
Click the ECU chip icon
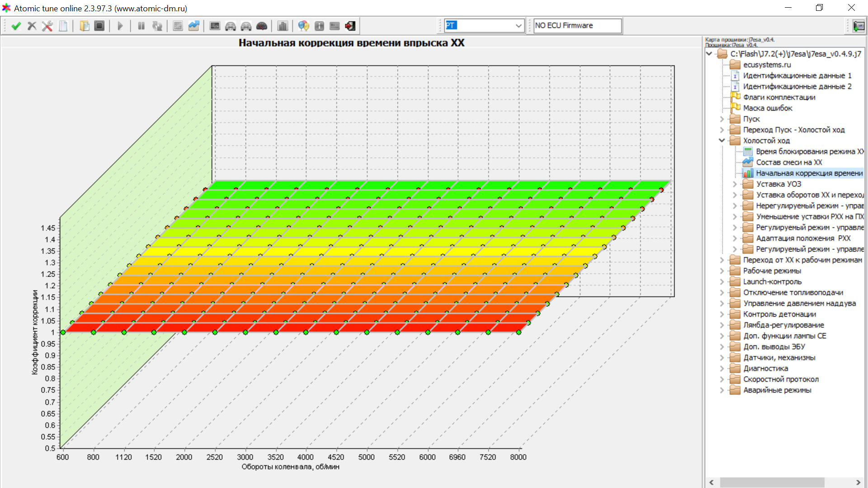(99, 26)
